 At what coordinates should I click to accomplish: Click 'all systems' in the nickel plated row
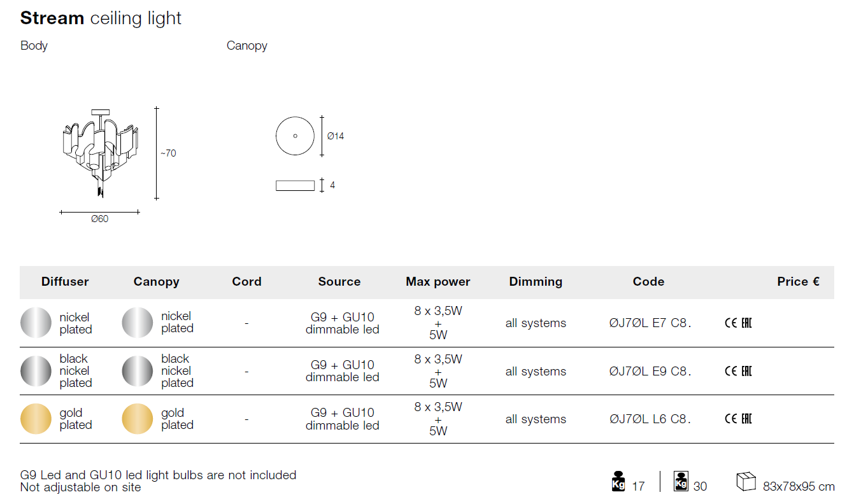pyautogui.click(x=536, y=323)
